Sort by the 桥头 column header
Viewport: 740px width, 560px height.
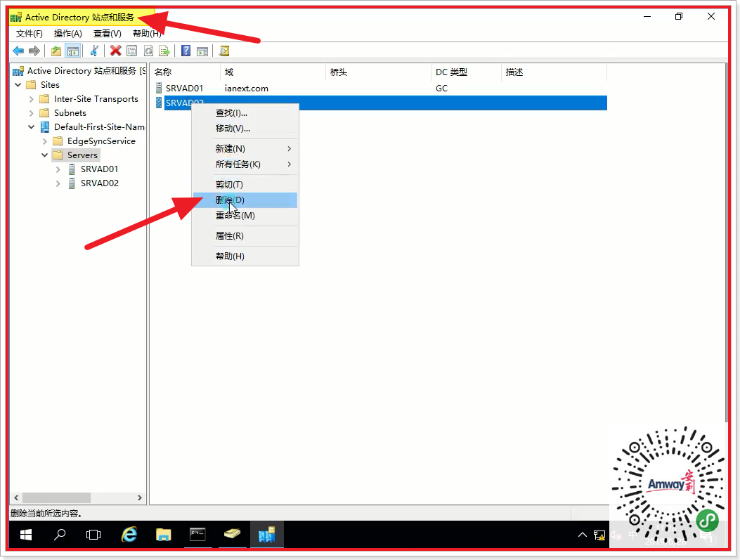[378, 72]
